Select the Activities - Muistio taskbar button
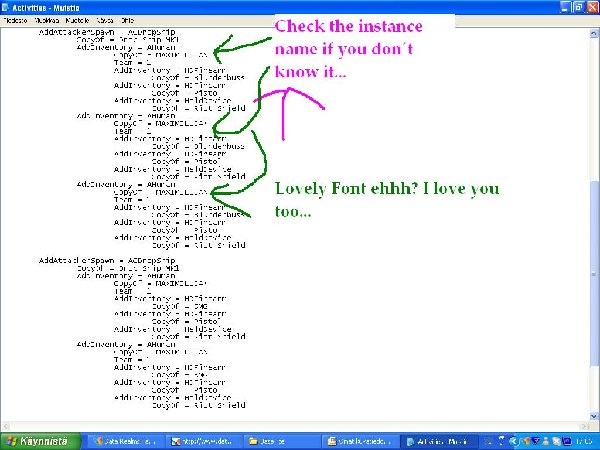Screen dimensions: 600x450 coord(439,442)
